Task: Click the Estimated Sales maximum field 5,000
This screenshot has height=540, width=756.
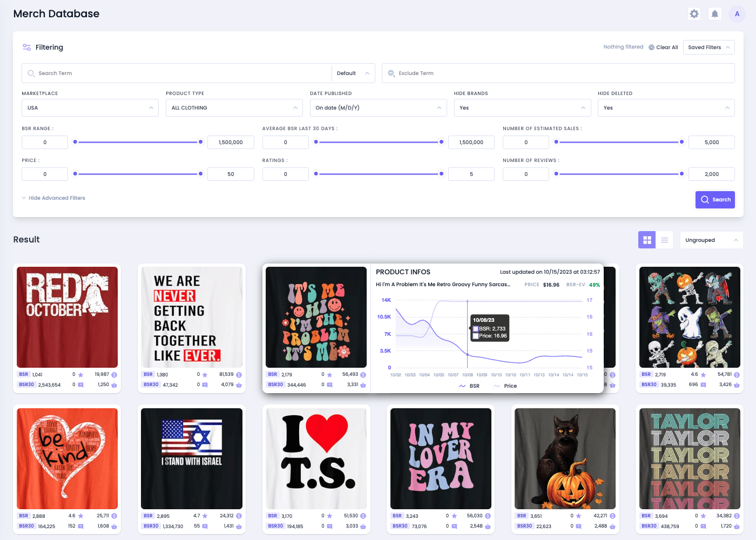Action: [712, 143]
